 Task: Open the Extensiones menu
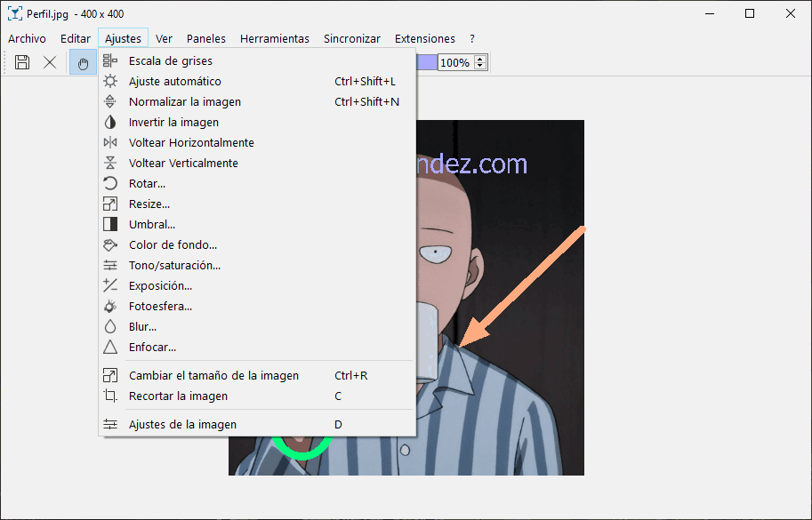pyautogui.click(x=424, y=39)
